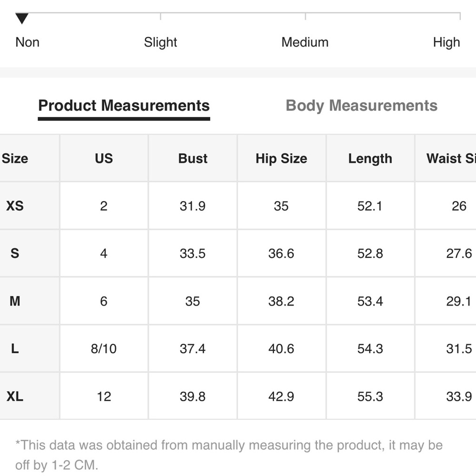Viewport: 476px width, 476px height.
Task: Select the L size row label
Action: (15, 348)
